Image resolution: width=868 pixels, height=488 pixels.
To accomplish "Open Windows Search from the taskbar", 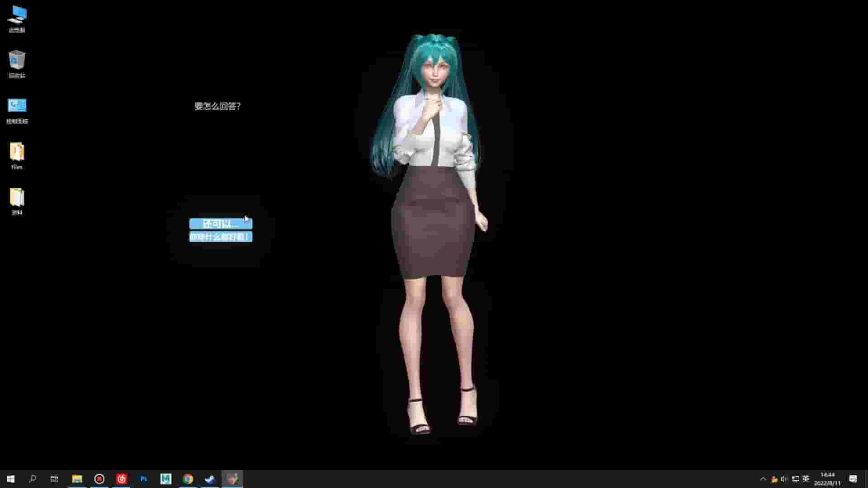I will click(32, 479).
